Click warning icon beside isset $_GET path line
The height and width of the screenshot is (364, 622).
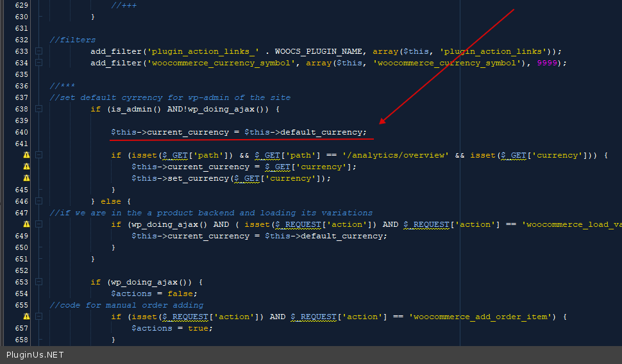point(26,155)
